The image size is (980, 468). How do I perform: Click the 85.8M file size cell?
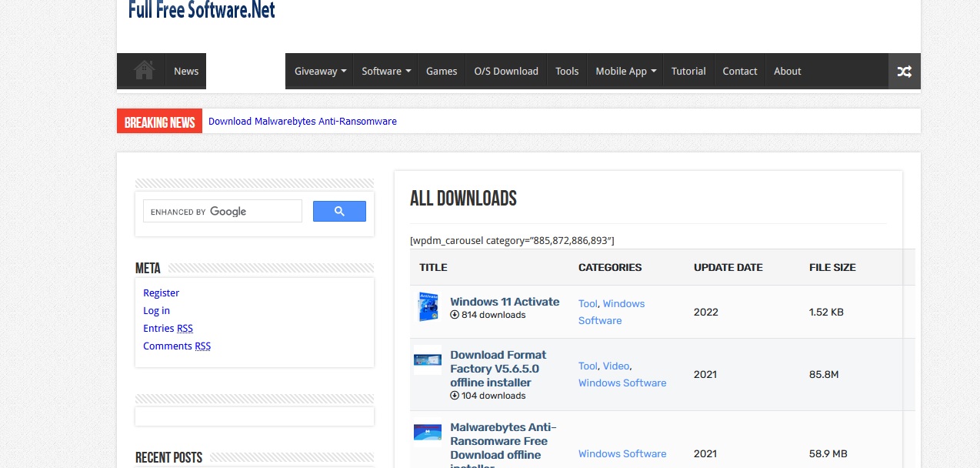tap(824, 374)
